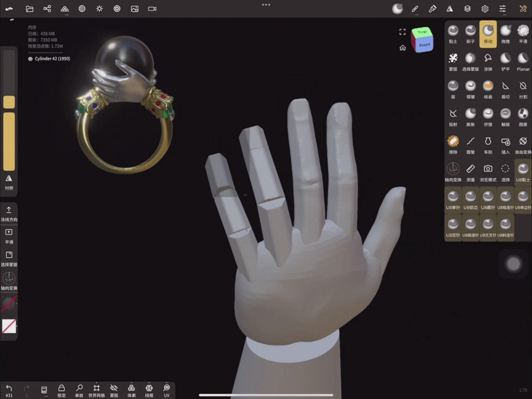532x399 pixels.
Task: Toggle 对称 (Symmetry) in left sidebar
Action: [x=9, y=182]
